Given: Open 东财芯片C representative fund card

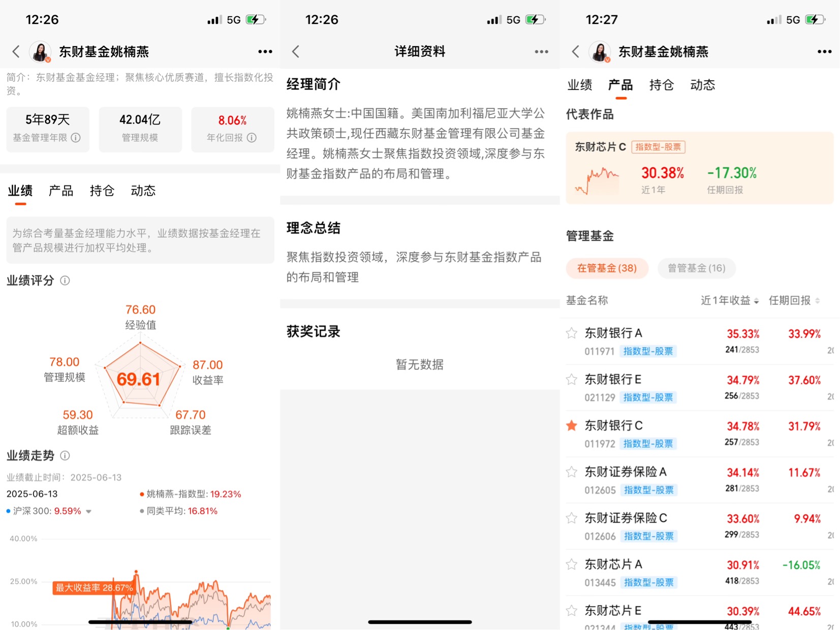Looking at the screenshot, I should pos(700,168).
